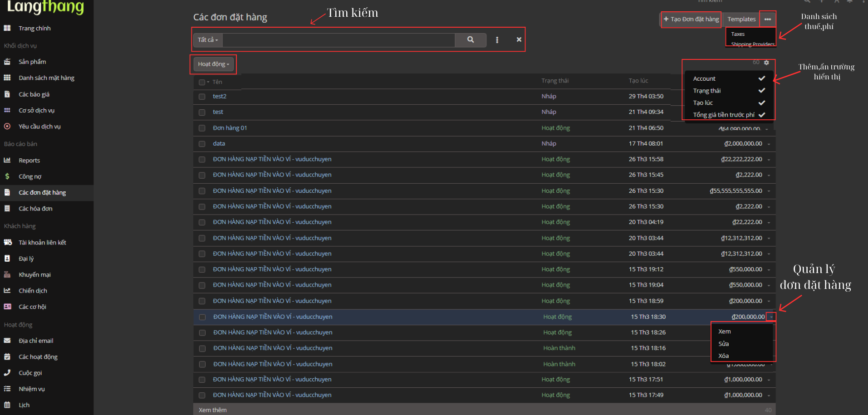
Task: Open Lịch calendar in the sidebar
Action: 24,405
